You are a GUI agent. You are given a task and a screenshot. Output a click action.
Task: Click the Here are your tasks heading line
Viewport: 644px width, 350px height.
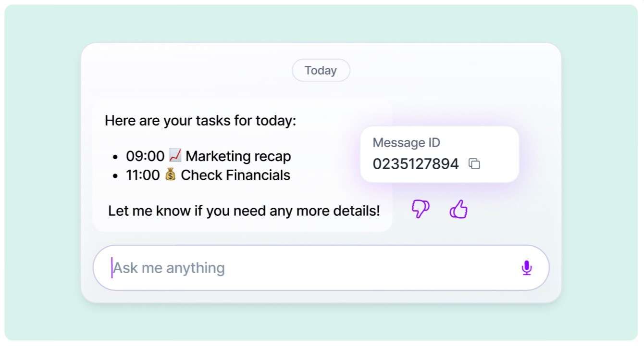click(x=200, y=121)
